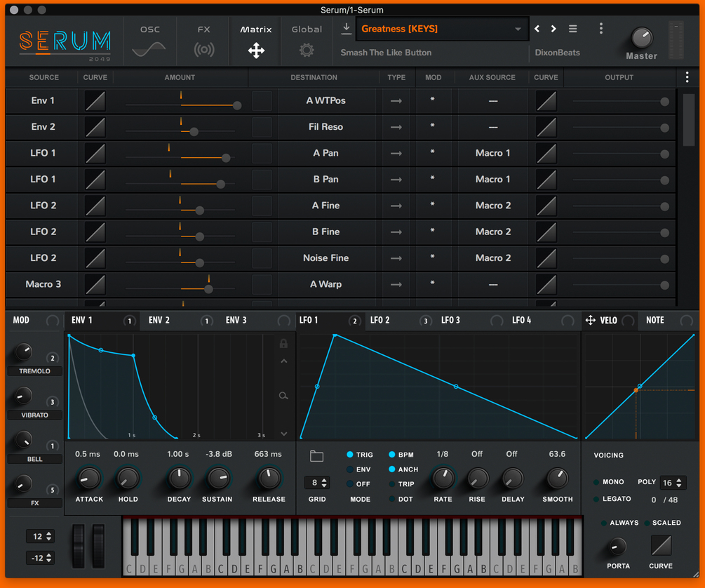Click the Env 1 amount slider handle
Image resolution: width=705 pixels, height=588 pixels.
click(237, 105)
